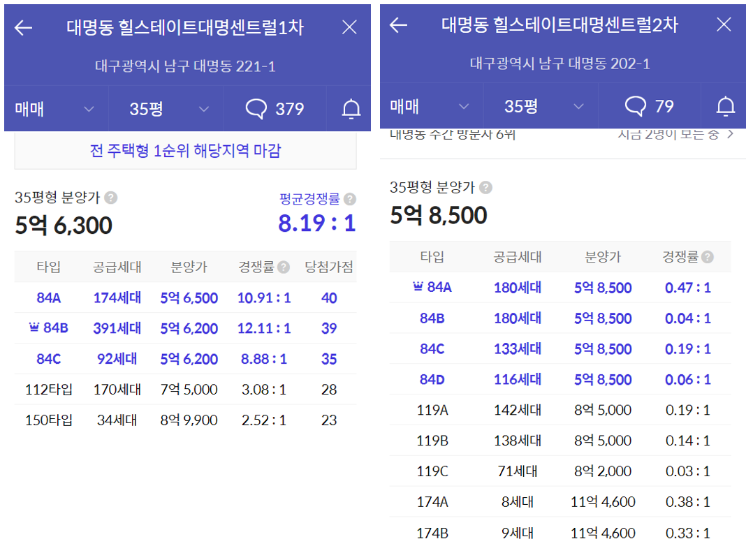
Task: Click the 11억 4,600 price in 174A row
Action: 603,503
